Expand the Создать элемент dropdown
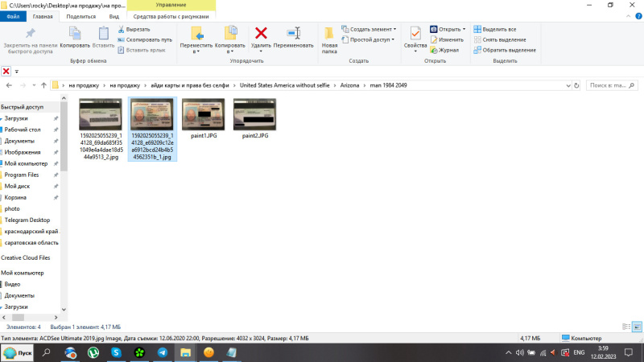Image resolution: width=644 pixels, height=362 pixels. (x=371, y=29)
